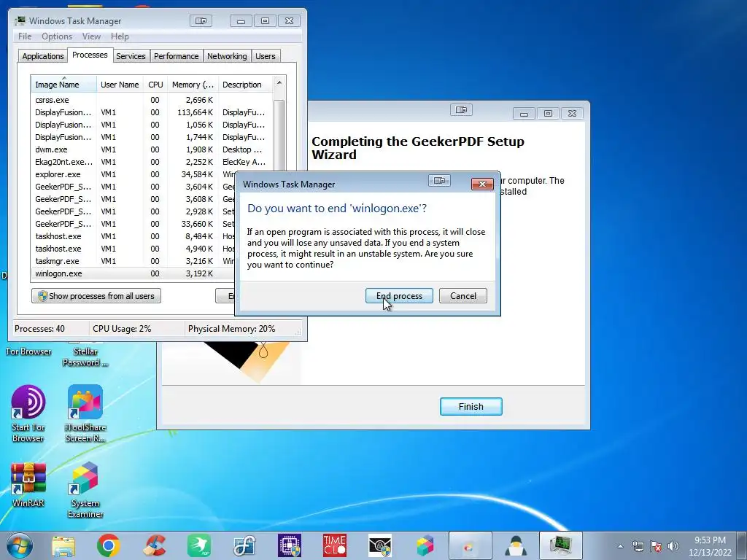Switch to the Applications tab
Viewport: 747px width, 560px height.
click(x=43, y=56)
